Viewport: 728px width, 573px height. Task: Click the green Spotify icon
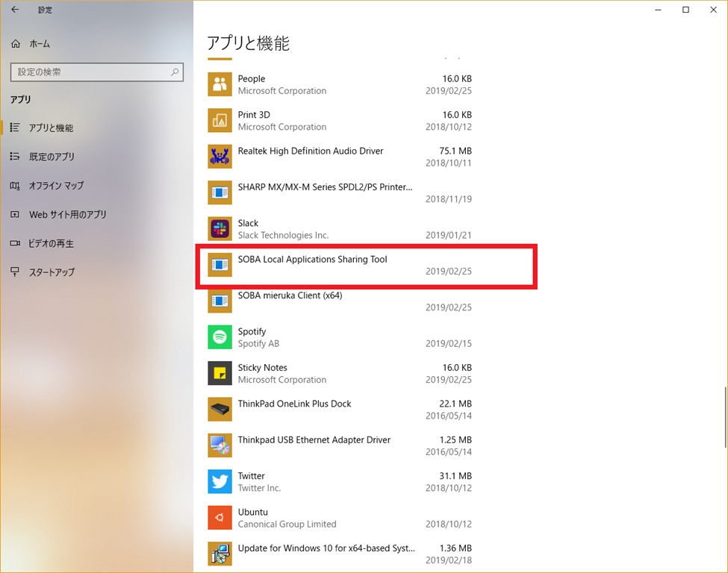coord(220,336)
